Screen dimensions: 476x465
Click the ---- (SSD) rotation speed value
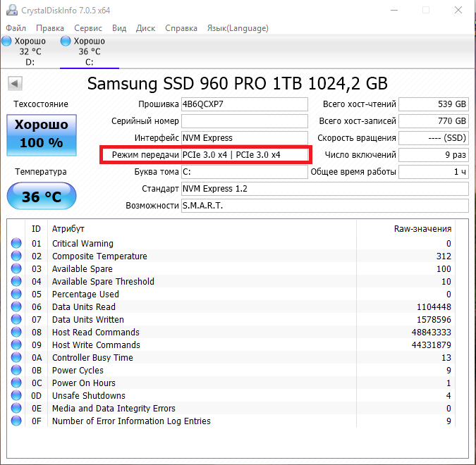(434, 138)
